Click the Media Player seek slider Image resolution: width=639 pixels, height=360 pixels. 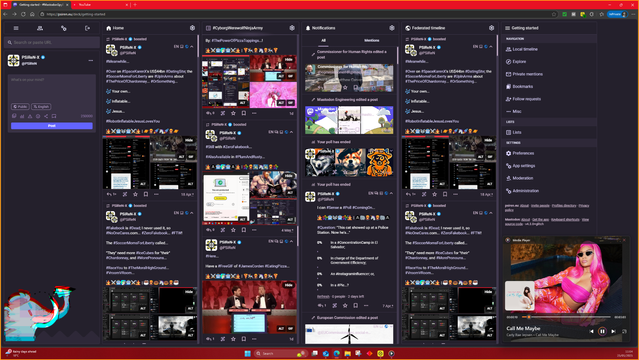pos(566,317)
